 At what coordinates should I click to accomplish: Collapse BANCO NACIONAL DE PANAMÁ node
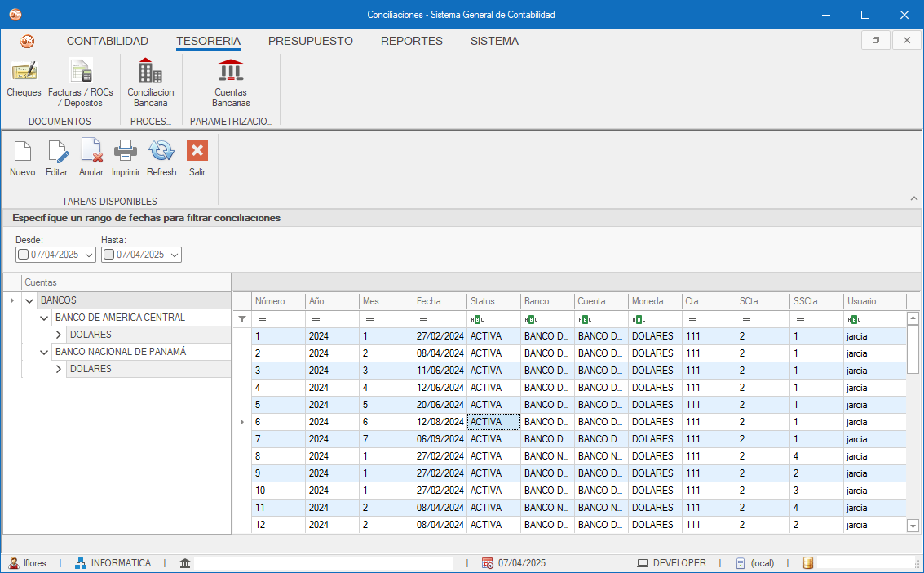tap(43, 352)
